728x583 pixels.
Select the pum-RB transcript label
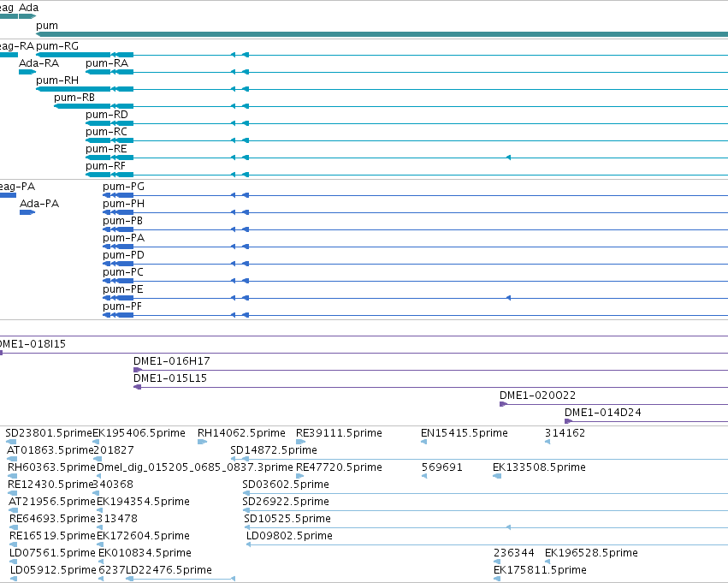pos(74,98)
